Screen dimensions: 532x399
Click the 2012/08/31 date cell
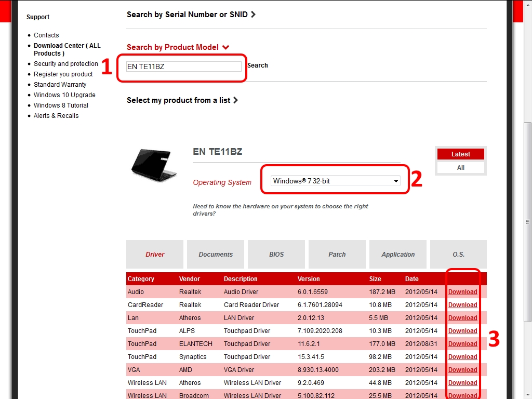421,344
